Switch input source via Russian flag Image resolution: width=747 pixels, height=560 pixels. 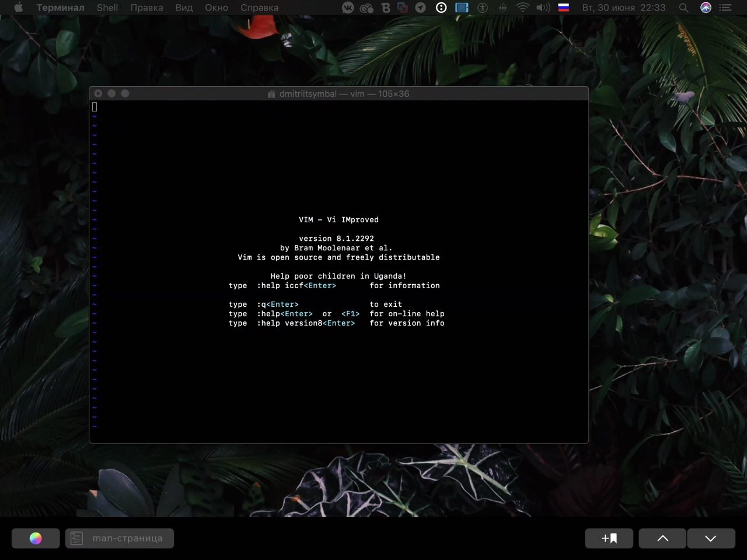click(x=564, y=8)
